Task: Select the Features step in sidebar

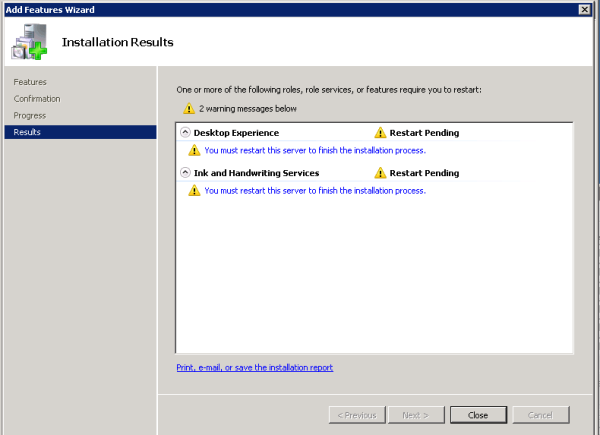Action: [x=30, y=82]
